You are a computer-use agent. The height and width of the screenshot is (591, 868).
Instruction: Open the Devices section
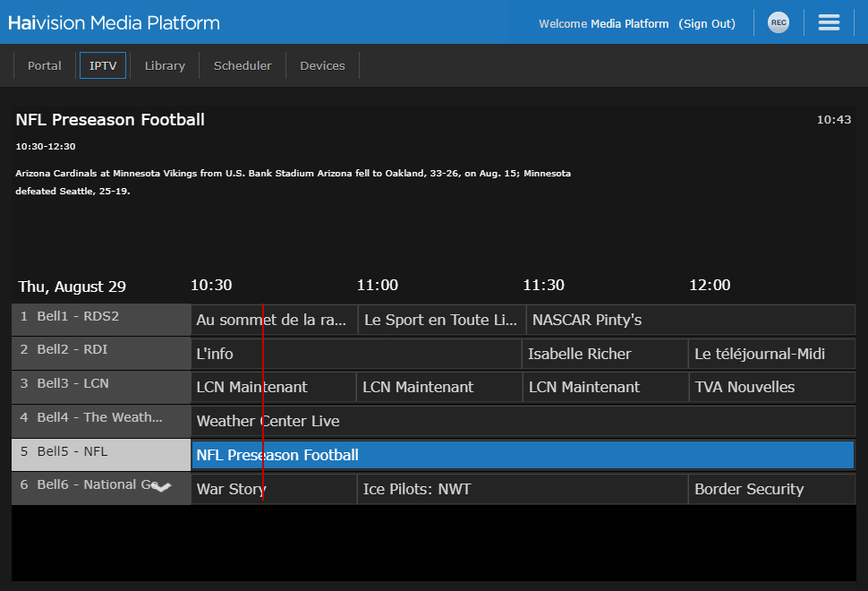click(321, 64)
